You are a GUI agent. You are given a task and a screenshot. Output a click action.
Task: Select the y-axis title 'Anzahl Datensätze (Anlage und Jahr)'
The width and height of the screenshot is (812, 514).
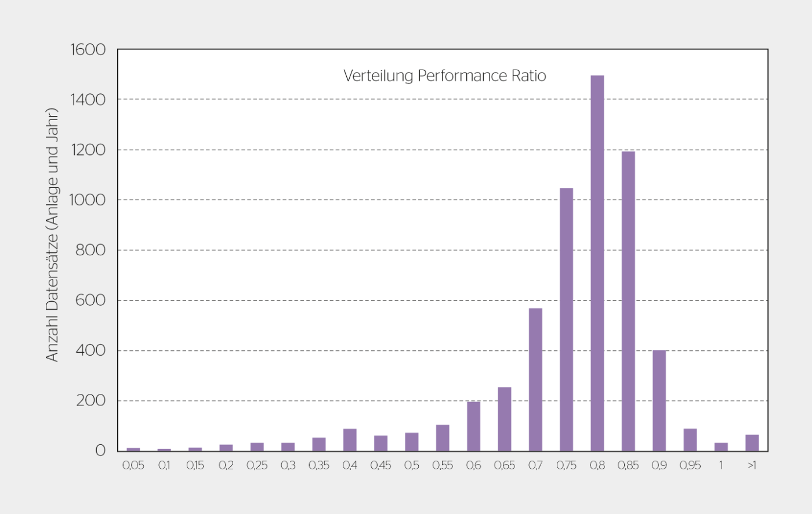click(52, 235)
